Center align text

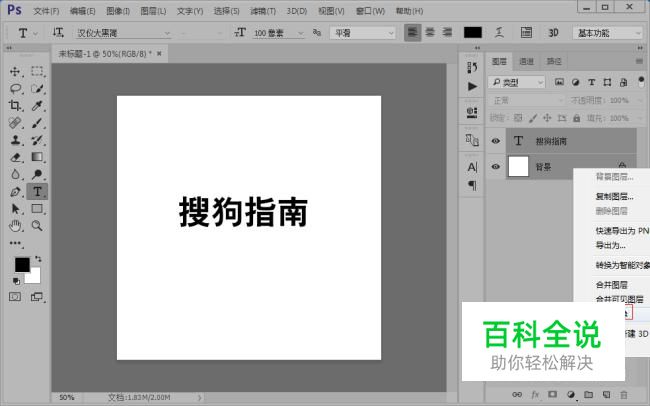coord(430,32)
